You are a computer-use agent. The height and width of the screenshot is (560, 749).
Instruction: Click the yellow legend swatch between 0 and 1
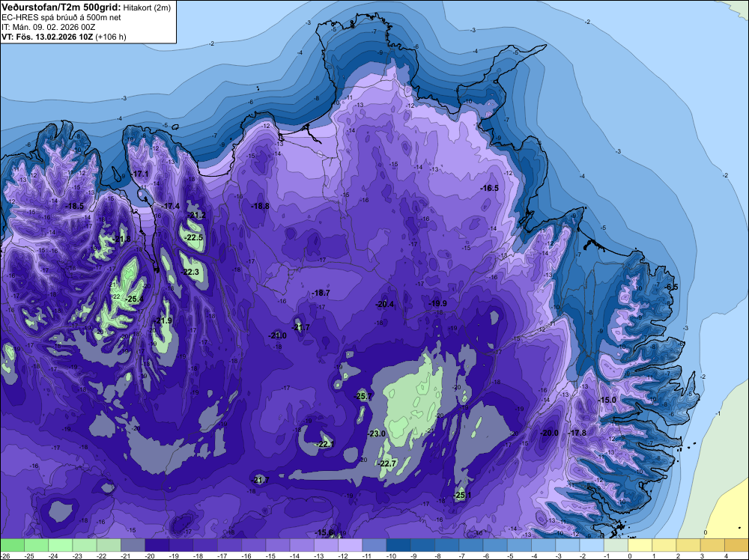point(640,545)
